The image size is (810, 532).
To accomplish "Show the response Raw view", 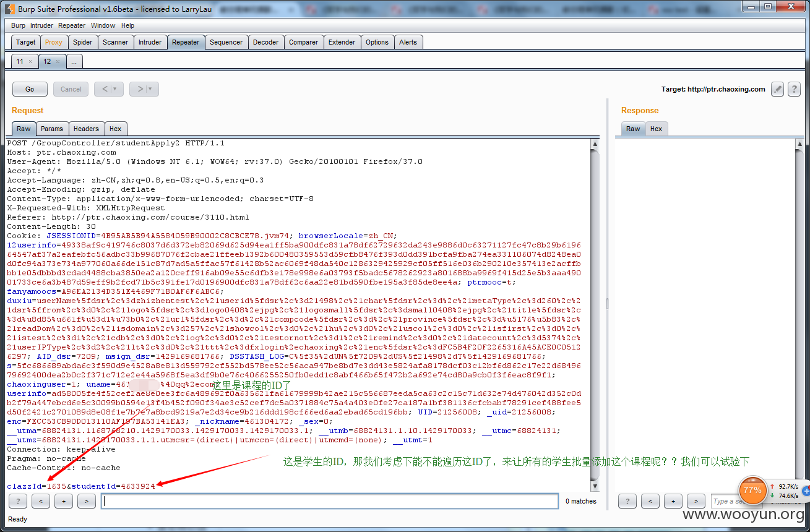I will (633, 129).
